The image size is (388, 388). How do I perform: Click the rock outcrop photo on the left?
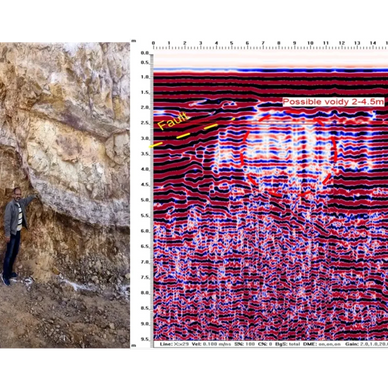pos(65,195)
